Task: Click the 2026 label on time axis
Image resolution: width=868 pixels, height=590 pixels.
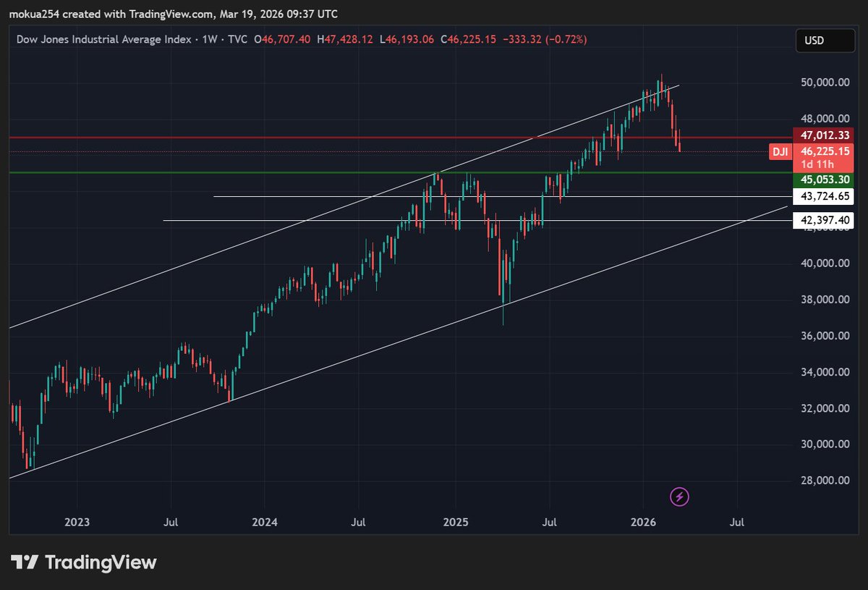Action: click(x=644, y=521)
